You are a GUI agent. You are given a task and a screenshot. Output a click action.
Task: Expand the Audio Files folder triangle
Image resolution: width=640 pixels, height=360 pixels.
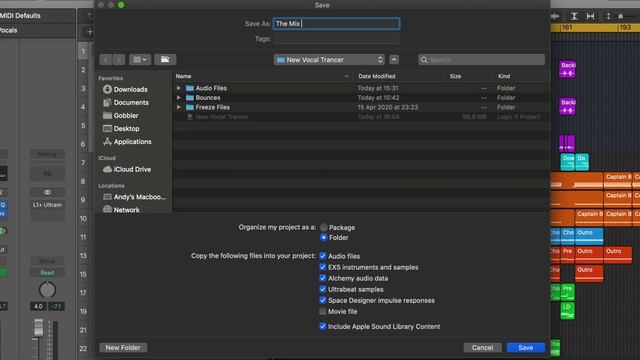tap(178, 88)
